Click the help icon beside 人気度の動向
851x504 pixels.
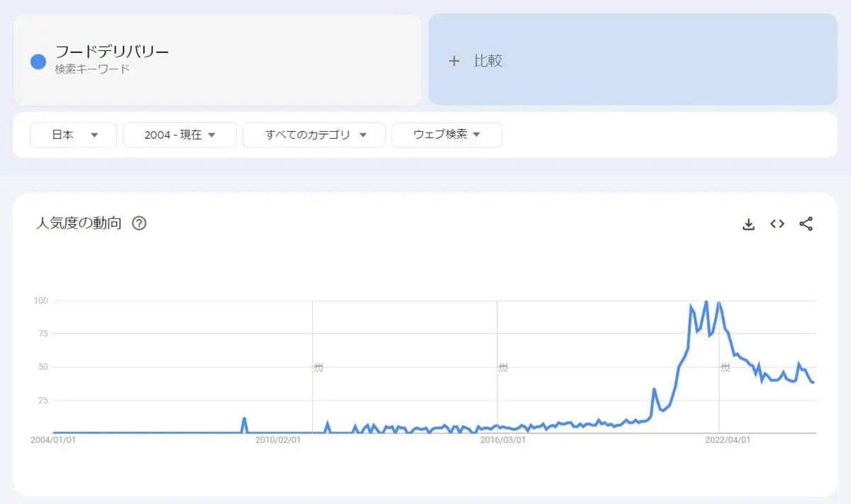(x=140, y=223)
